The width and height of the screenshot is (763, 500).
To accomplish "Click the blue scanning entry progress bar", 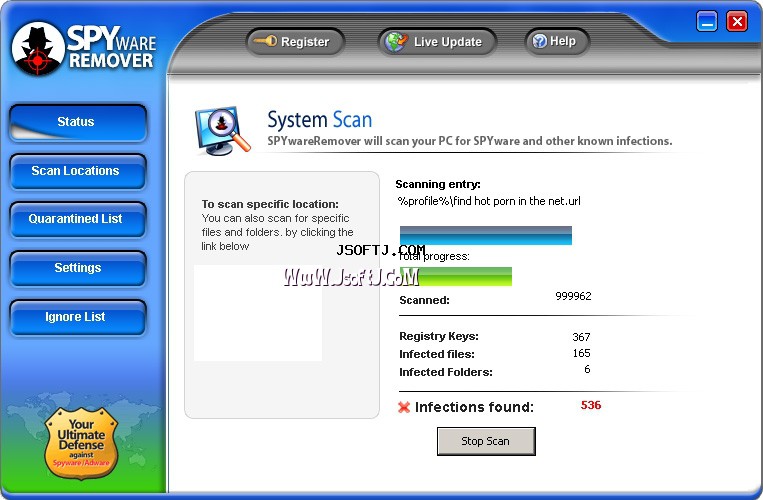I will click(486, 235).
